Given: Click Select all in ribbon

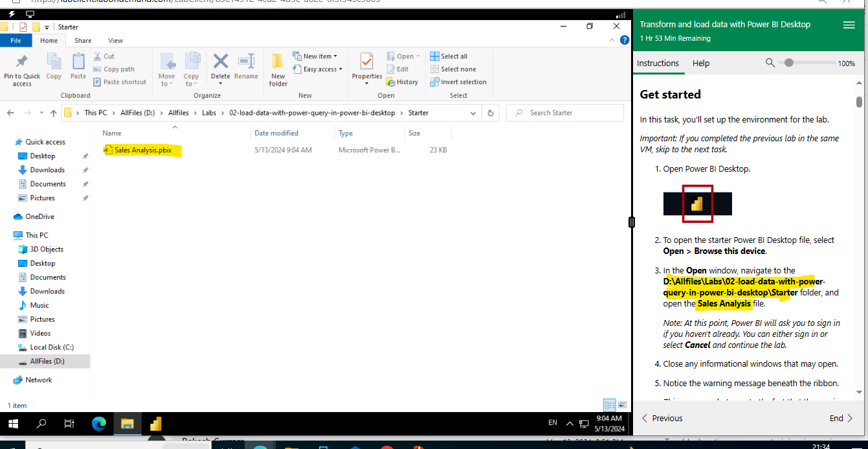Looking at the screenshot, I should click(x=449, y=56).
